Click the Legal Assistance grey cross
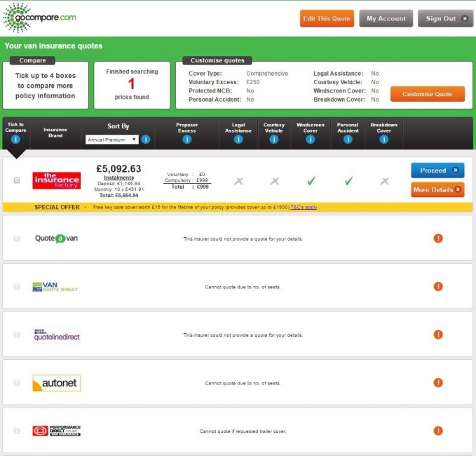The width and height of the screenshot is (476, 456). click(x=238, y=182)
